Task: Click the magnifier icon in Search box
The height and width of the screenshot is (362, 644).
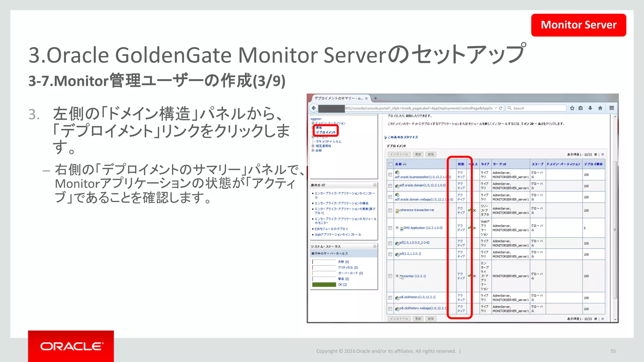Action: 509,108
